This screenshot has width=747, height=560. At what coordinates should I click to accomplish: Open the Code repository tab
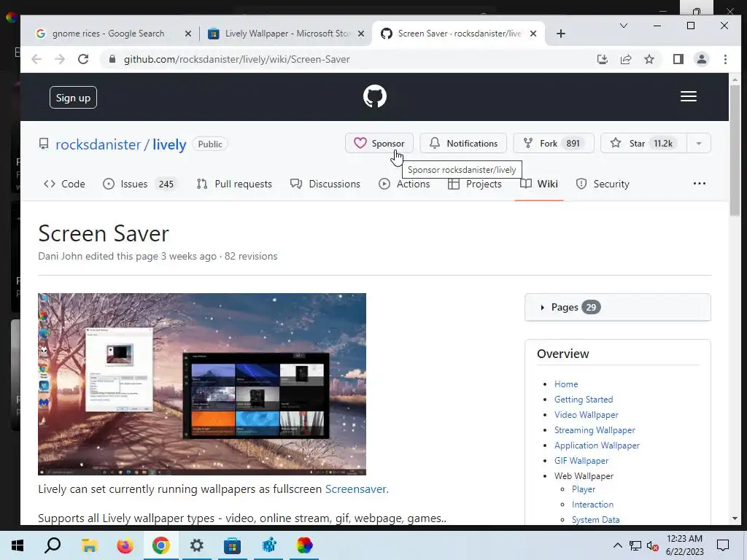pos(64,184)
